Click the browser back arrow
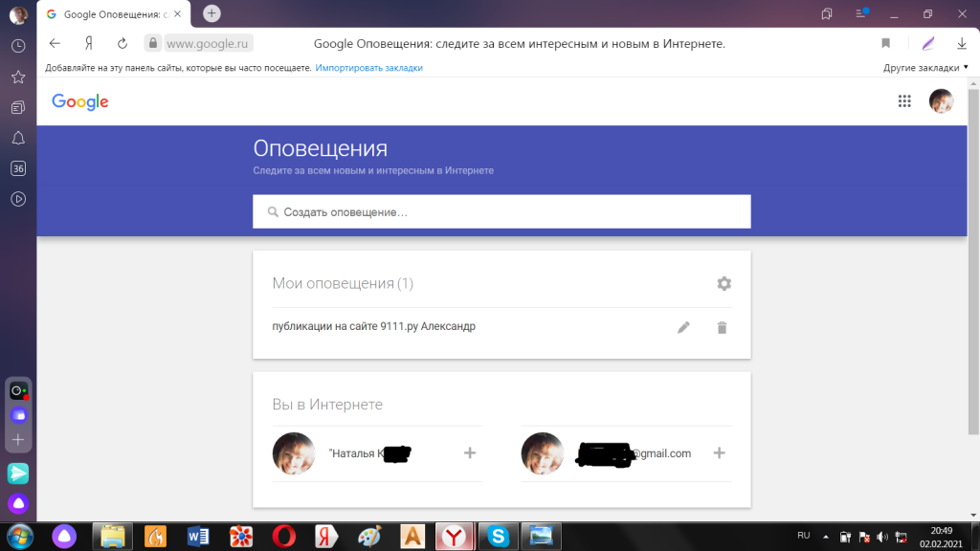The image size is (980, 551). (55, 43)
